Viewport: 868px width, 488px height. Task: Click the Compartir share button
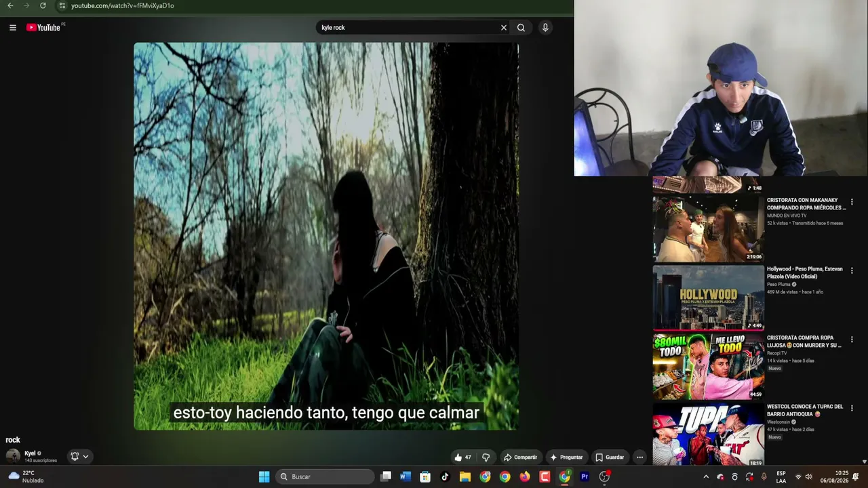pyautogui.click(x=520, y=457)
